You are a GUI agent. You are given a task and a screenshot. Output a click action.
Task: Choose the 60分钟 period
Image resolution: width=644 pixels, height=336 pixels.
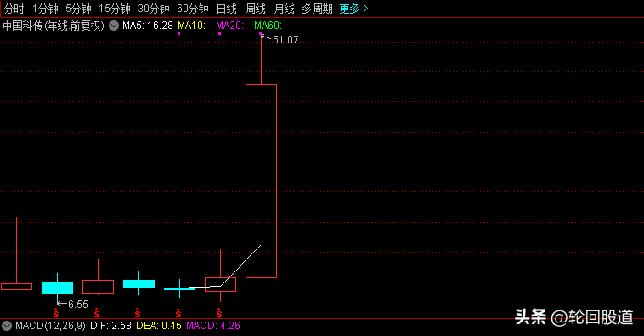click(193, 9)
